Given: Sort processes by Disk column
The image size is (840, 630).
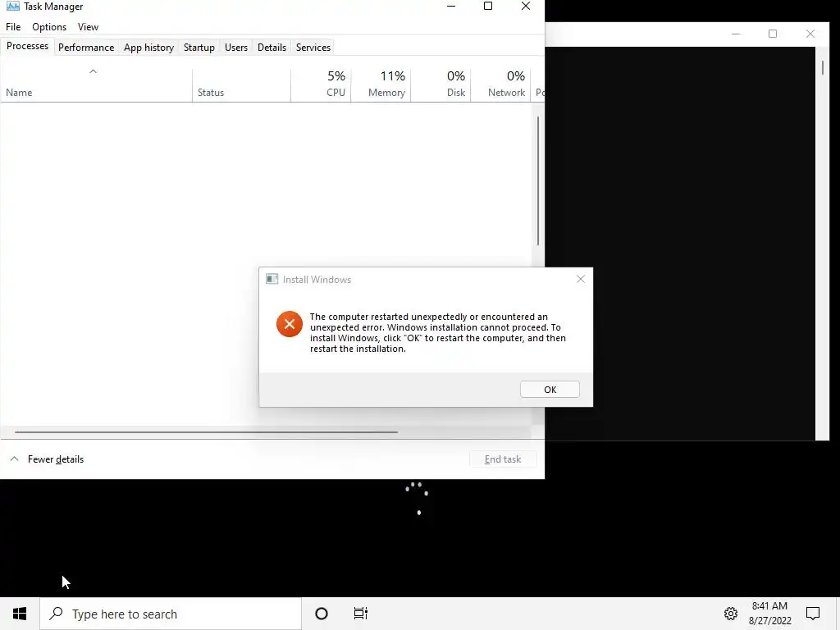Looking at the screenshot, I should pos(441,84).
